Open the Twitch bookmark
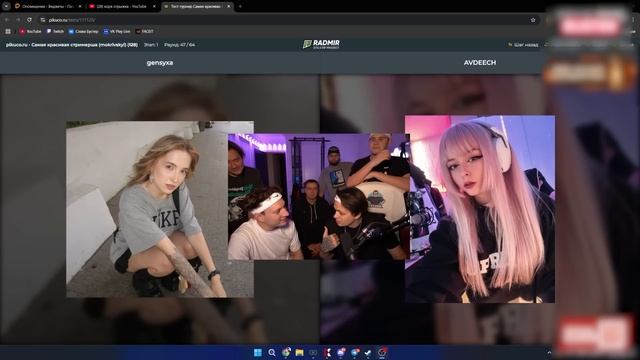640x360 pixels. point(56,31)
